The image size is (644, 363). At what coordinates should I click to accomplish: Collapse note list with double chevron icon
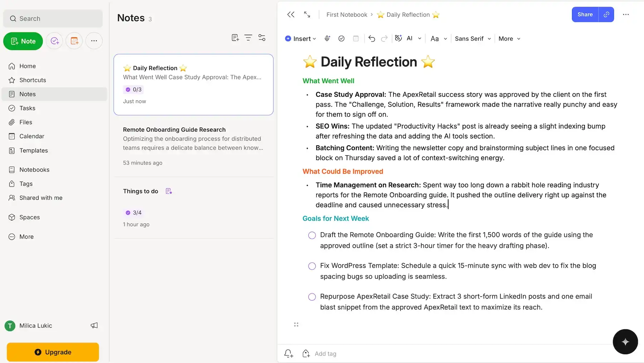tap(291, 15)
